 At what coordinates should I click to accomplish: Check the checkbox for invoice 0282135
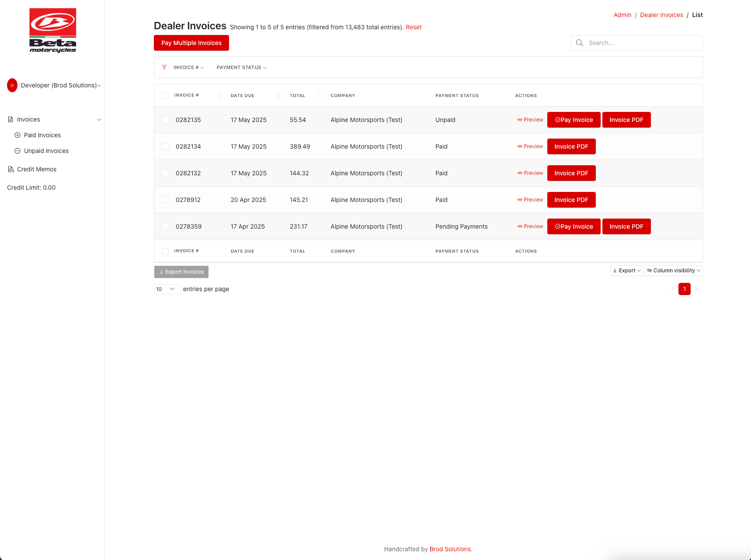tap(165, 119)
